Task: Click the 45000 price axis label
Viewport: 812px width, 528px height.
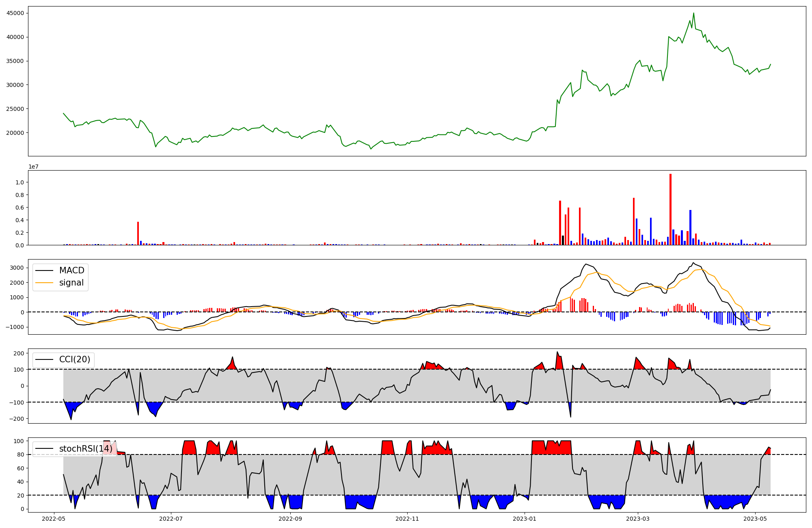Action: pyautogui.click(x=15, y=13)
